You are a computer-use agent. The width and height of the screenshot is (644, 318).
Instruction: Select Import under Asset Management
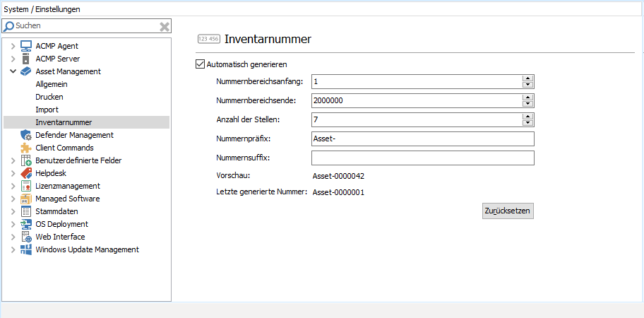coord(47,110)
